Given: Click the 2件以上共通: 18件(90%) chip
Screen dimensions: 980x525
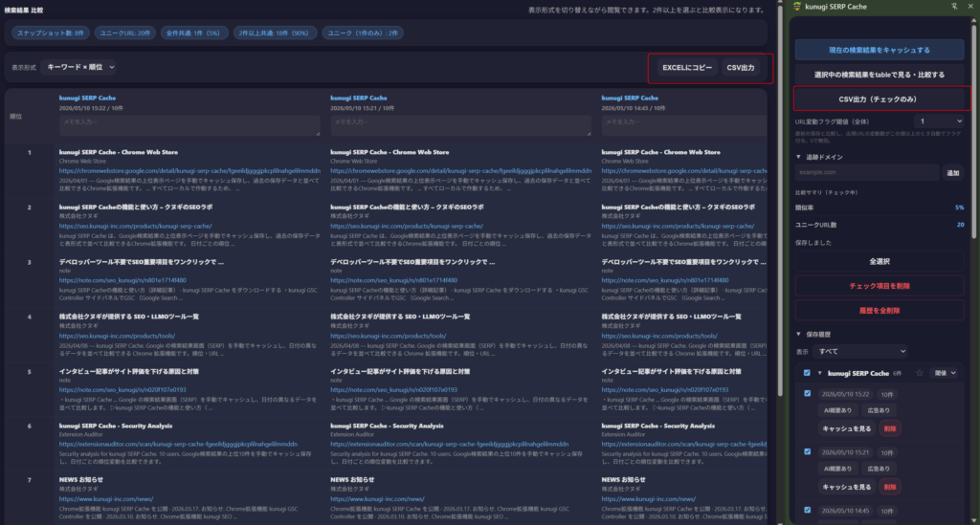Looking at the screenshot, I should click(x=275, y=33).
